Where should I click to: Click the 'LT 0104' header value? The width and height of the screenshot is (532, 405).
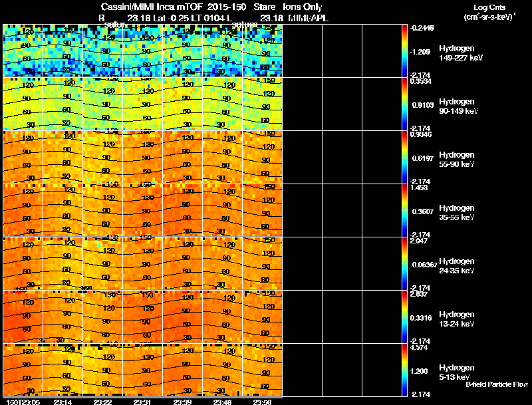[207, 19]
